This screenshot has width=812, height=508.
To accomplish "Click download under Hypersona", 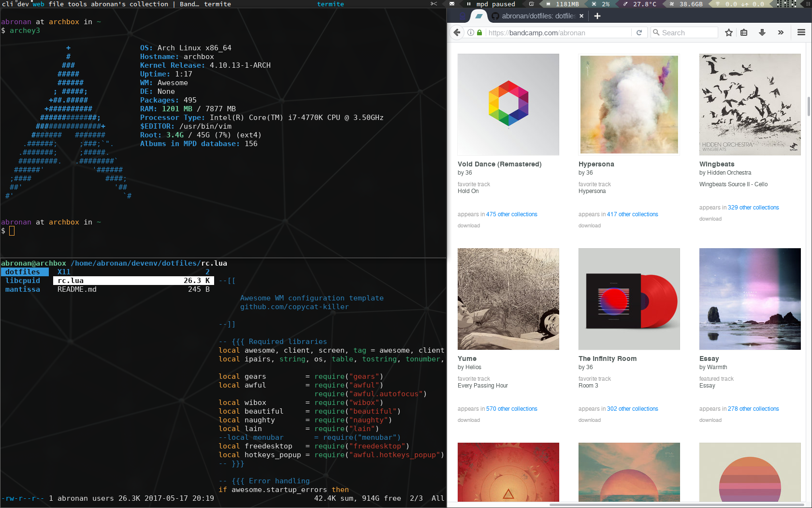I will click(590, 226).
